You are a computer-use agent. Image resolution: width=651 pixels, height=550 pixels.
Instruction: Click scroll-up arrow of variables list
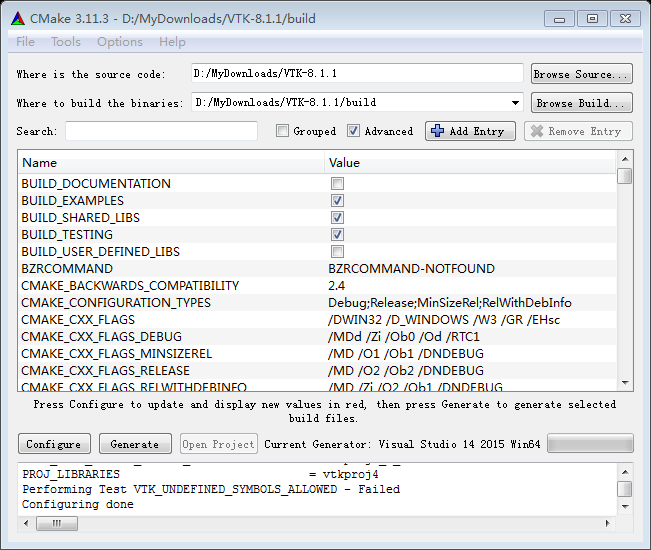pyautogui.click(x=625, y=159)
